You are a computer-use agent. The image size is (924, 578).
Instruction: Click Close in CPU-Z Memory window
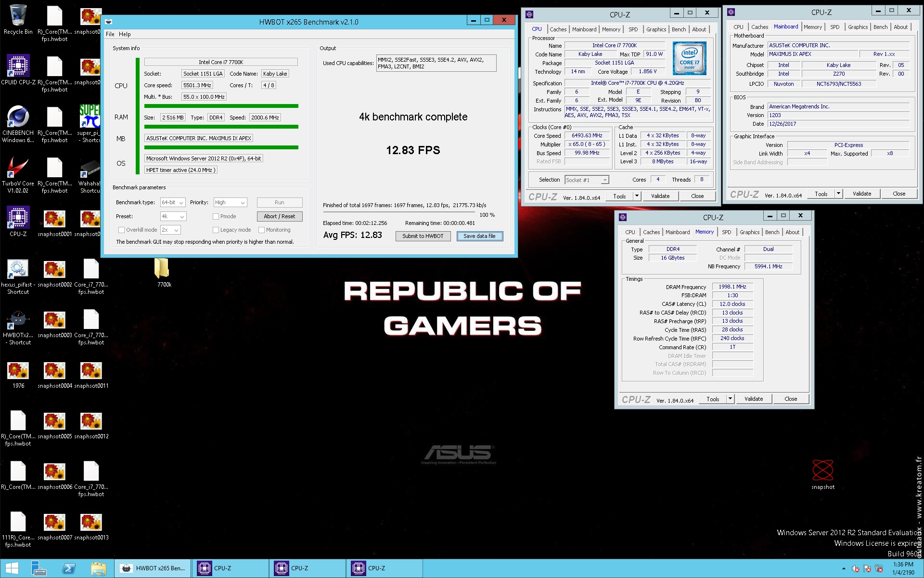[790, 399]
